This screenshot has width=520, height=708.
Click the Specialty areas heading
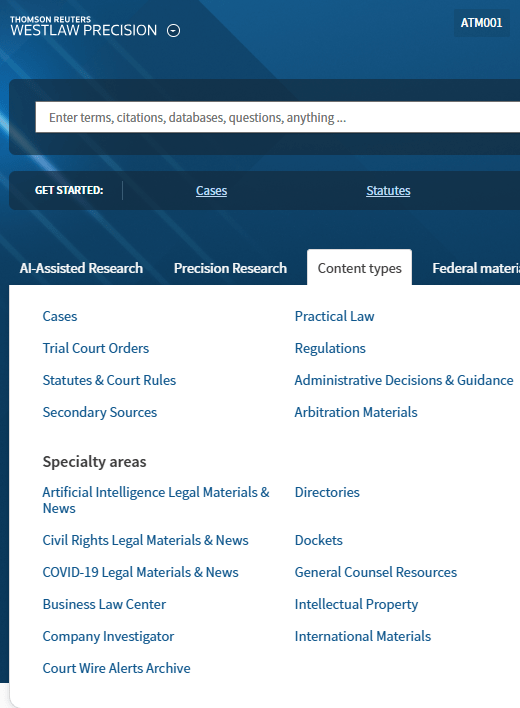pyautogui.click(x=94, y=462)
